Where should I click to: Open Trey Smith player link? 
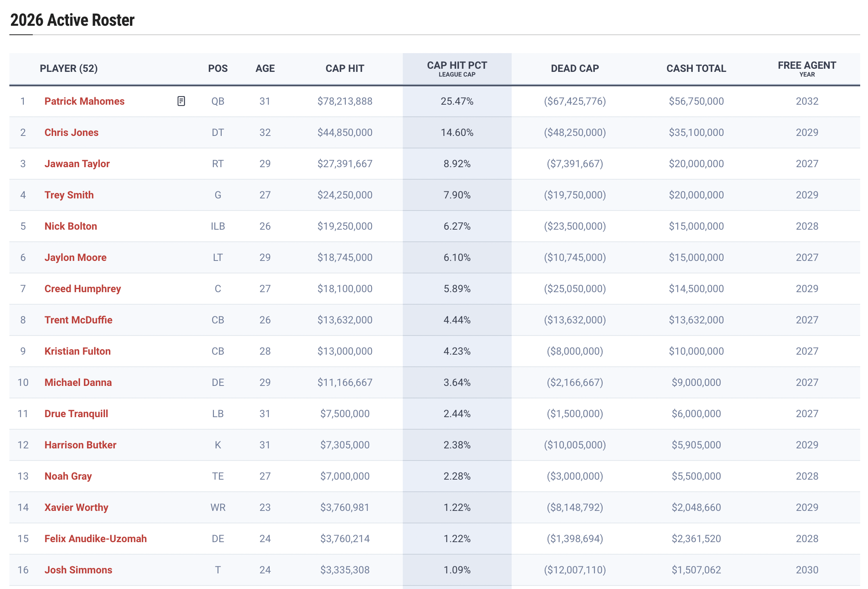(x=69, y=195)
